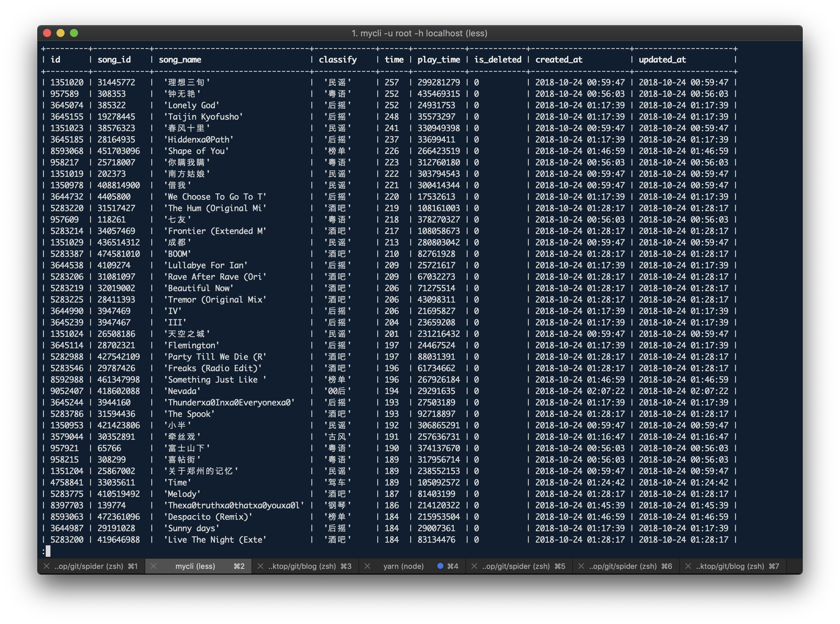The width and height of the screenshot is (840, 624).
Task: Select the spider (zsh) ⌘6 tab
Action: click(x=623, y=566)
